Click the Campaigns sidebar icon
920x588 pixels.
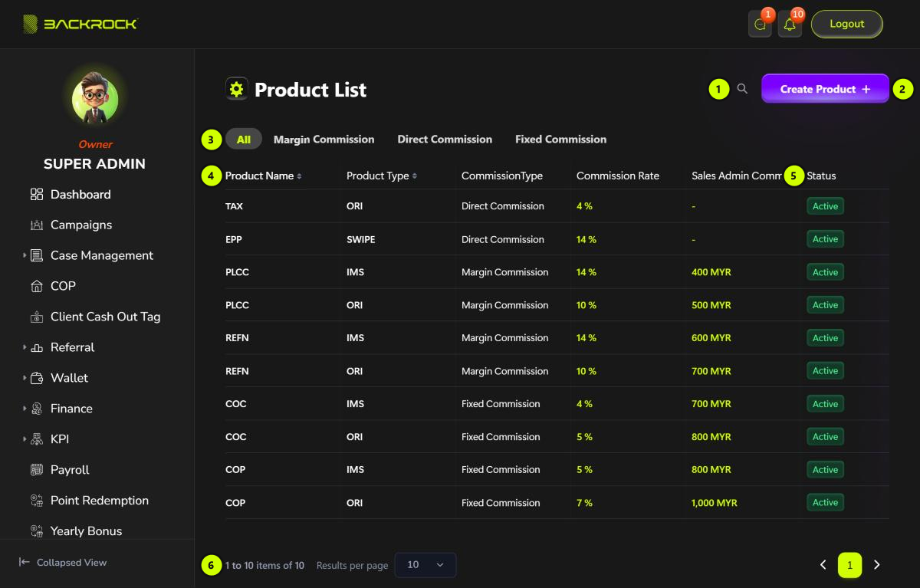coord(37,225)
